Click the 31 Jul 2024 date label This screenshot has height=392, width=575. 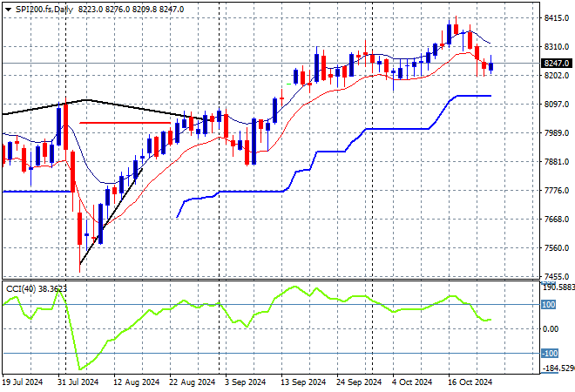(78, 382)
